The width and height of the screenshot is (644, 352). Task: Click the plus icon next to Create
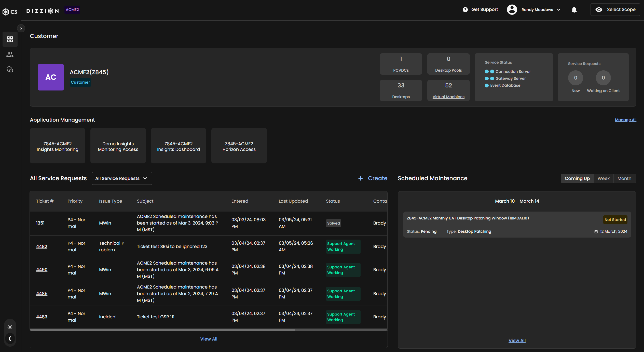coord(360,178)
